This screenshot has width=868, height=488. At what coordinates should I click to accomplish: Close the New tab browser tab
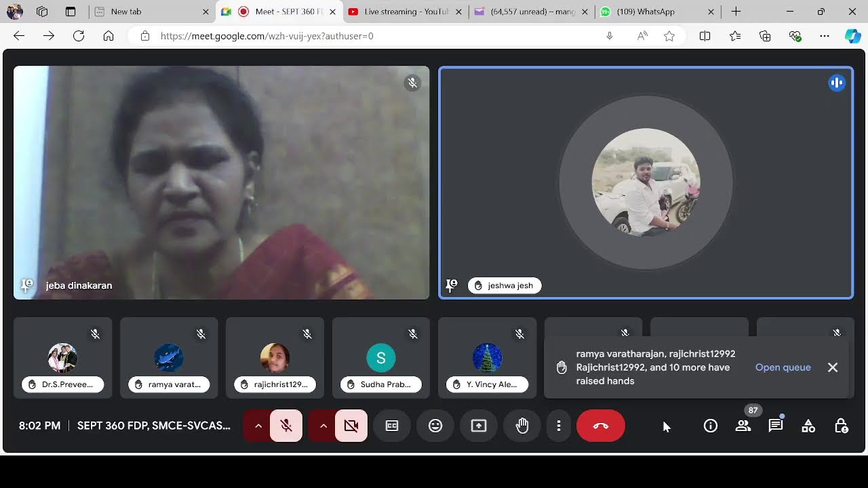[206, 12]
